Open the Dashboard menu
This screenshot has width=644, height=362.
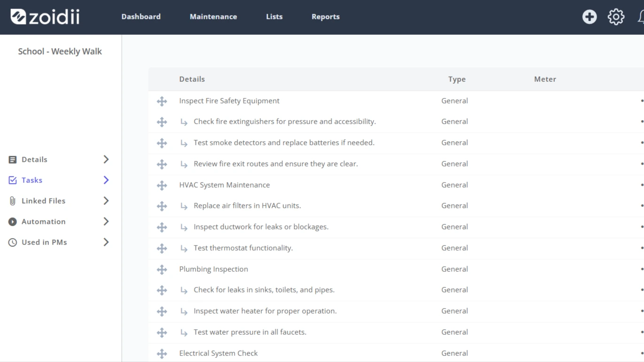coord(141,16)
